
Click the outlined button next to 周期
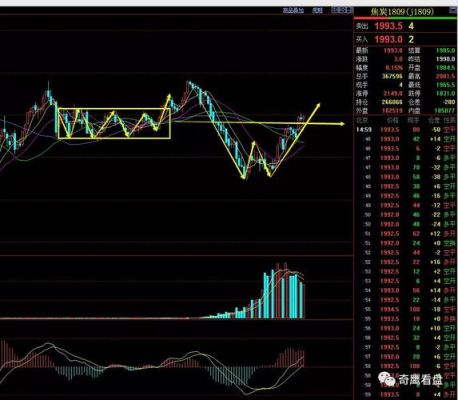tap(342, 10)
